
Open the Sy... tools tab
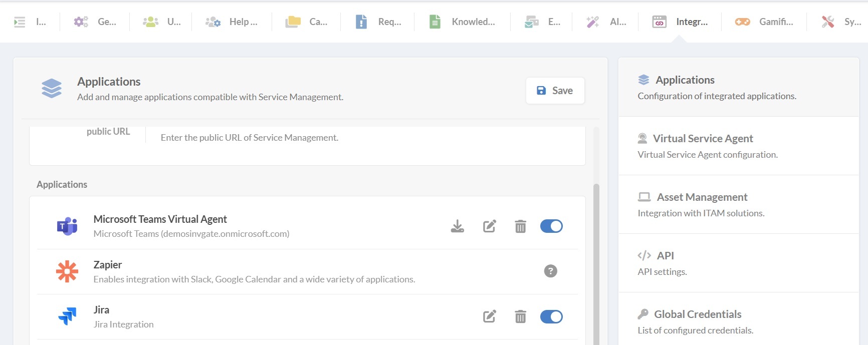pos(841,22)
